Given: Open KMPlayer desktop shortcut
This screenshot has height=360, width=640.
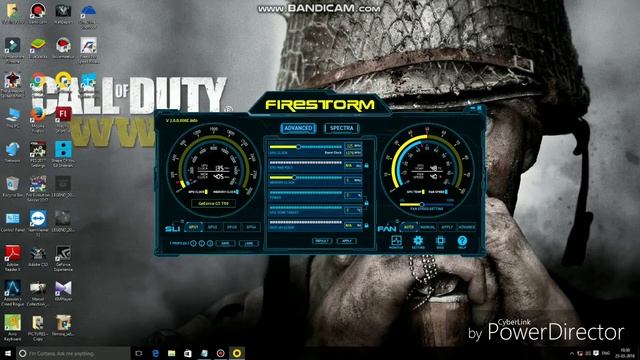Looking at the screenshot, I should pos(63,291).
